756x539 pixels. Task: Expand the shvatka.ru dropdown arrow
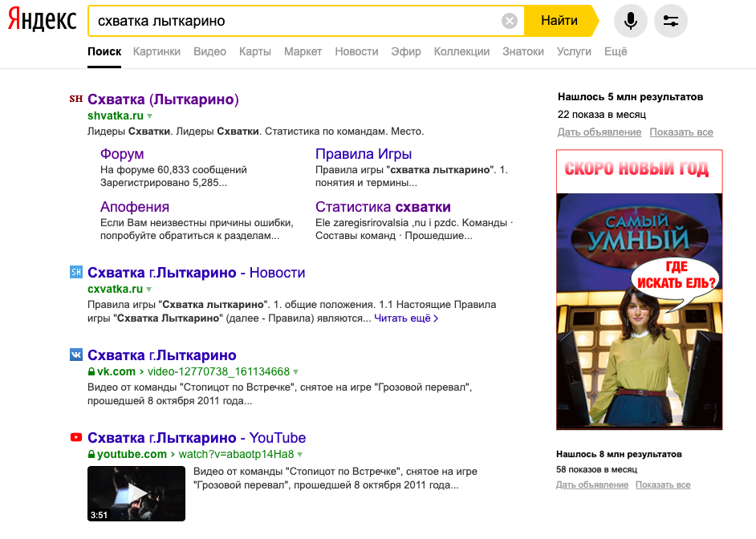click(149, 116)
